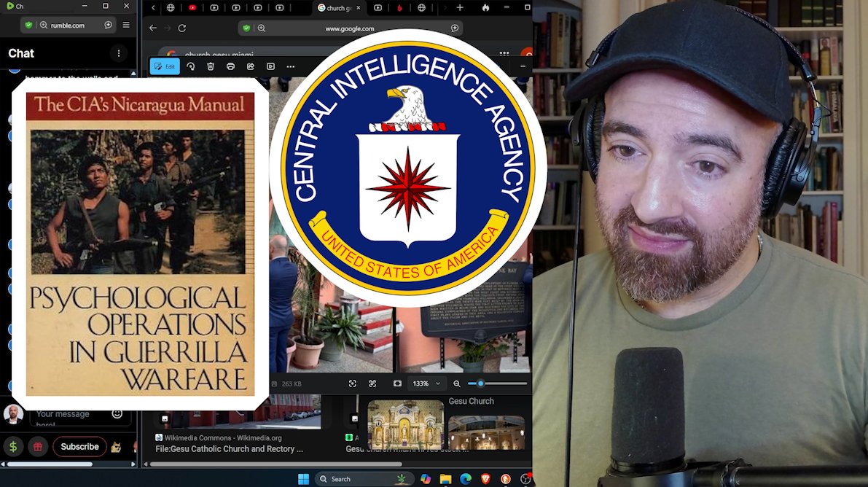Viewport: 868px width, 487px height.
Task: Switch to the YouTube tab with red icon
Action: tap(192, 8)
